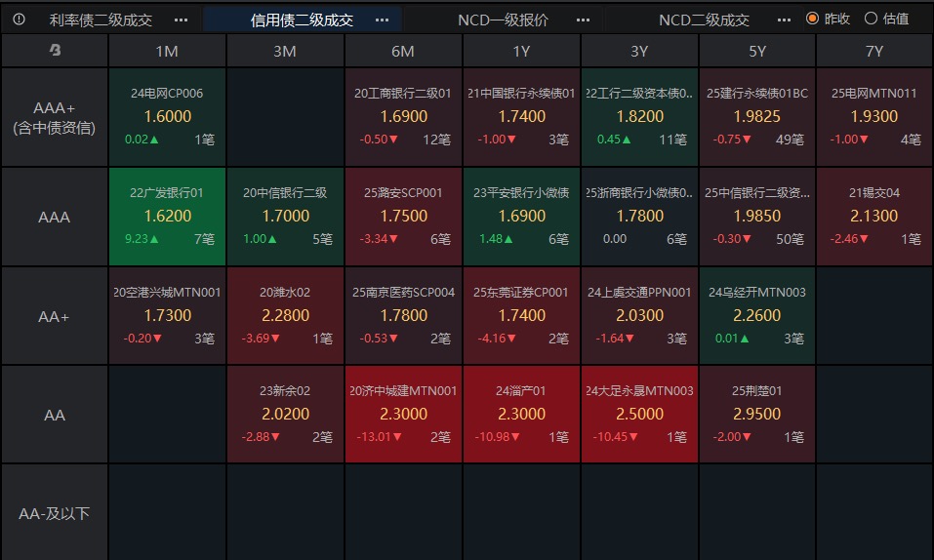Open the 22广发银行01 bond cell
The image size is (934, 560).
point(167,217)
